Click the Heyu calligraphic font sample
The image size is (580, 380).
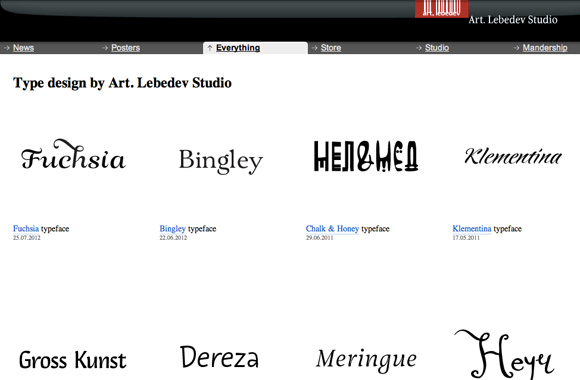point(504,353)
